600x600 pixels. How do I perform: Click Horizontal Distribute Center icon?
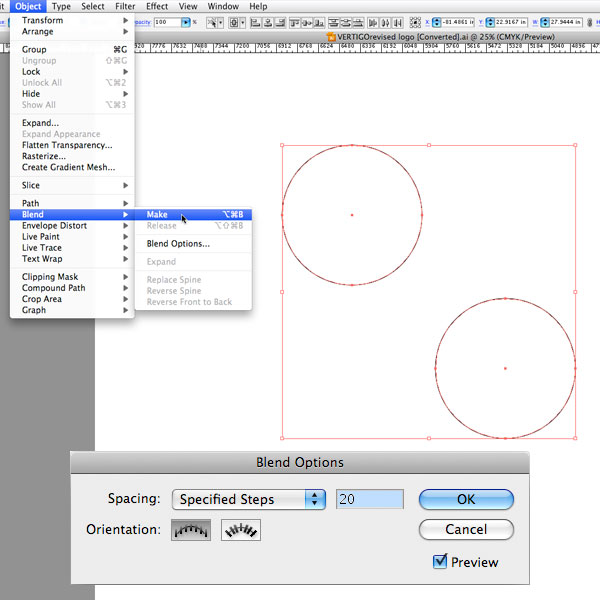point(385,23)
